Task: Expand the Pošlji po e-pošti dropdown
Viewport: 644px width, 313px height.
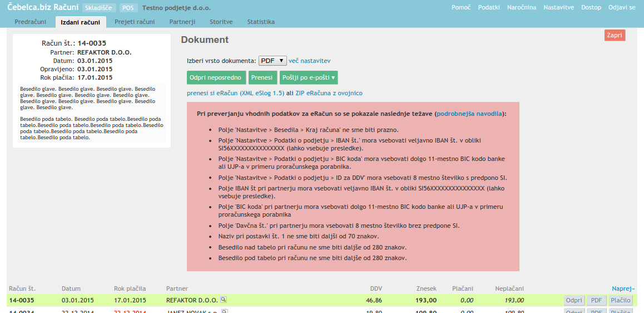Action: click(309, 78)
